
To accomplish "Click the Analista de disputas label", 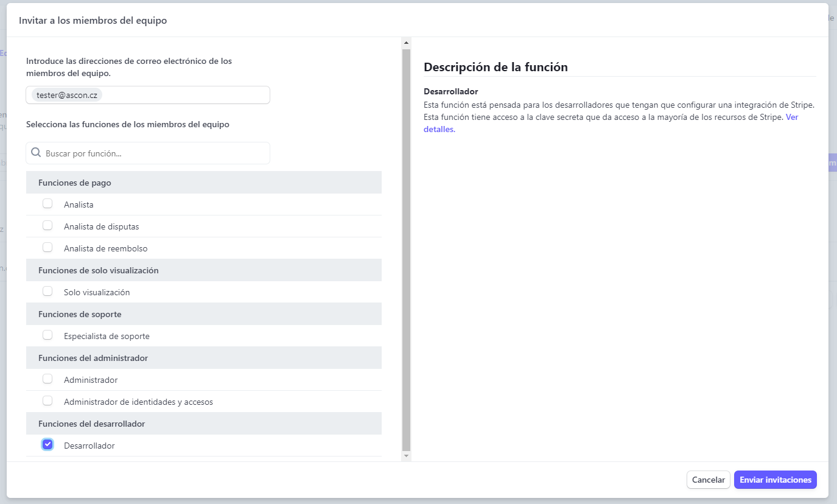I will (x=102, y=226).
